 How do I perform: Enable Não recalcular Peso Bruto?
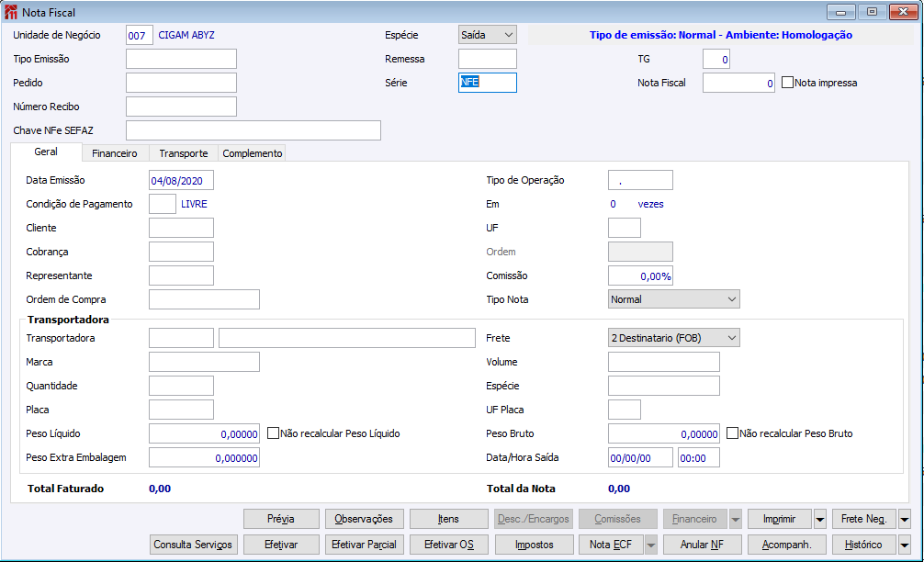pos(732,433)
